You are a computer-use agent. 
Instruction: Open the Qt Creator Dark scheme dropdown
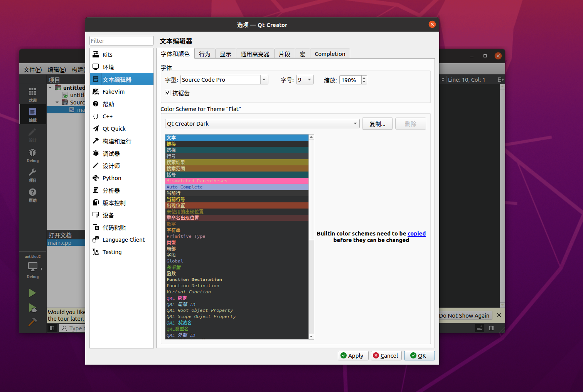click(x=262, y=124)
